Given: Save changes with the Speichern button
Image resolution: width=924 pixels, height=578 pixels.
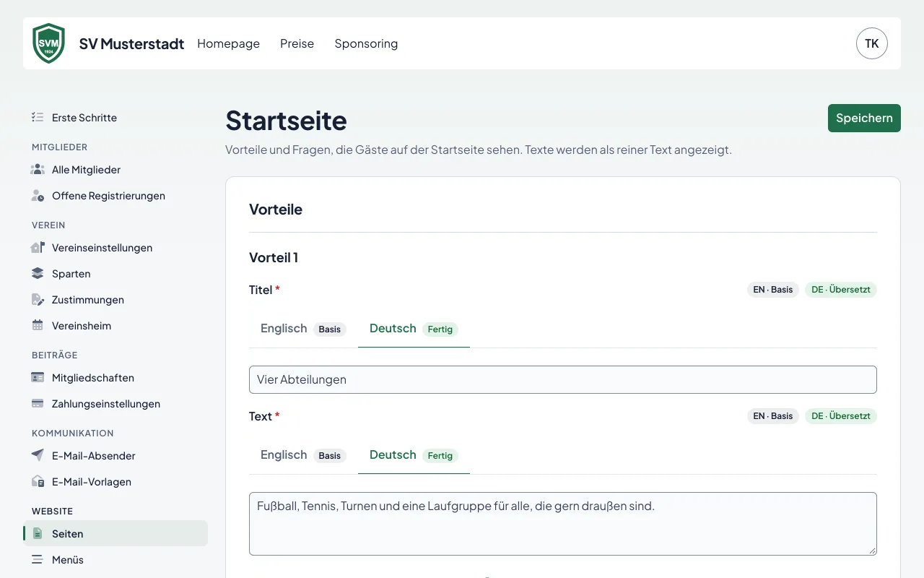Looking at the screenshot, I should point(864,118).
